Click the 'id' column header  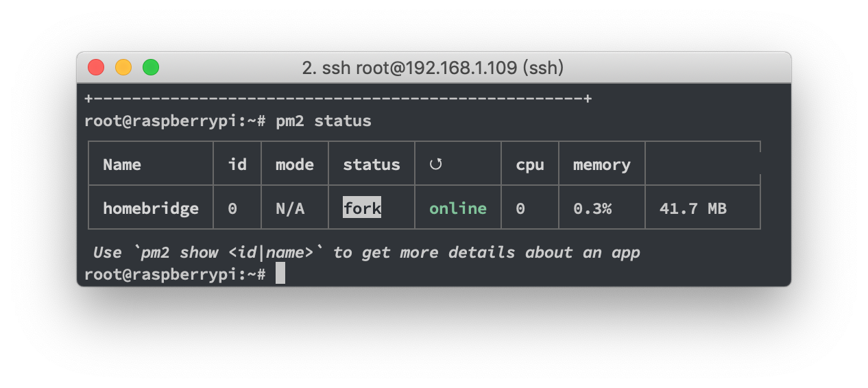[x=237, y=165]
